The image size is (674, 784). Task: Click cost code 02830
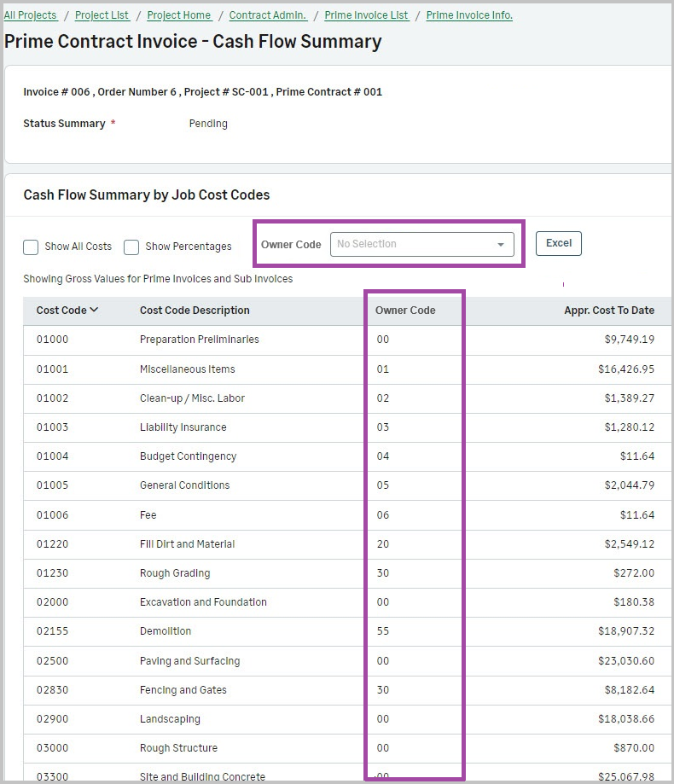53,690
